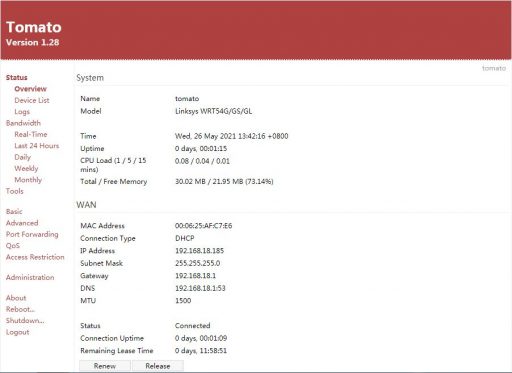This screenshot has width=512, height=373.
Task: Open the Basic settings section
Action: coord(14,211)
